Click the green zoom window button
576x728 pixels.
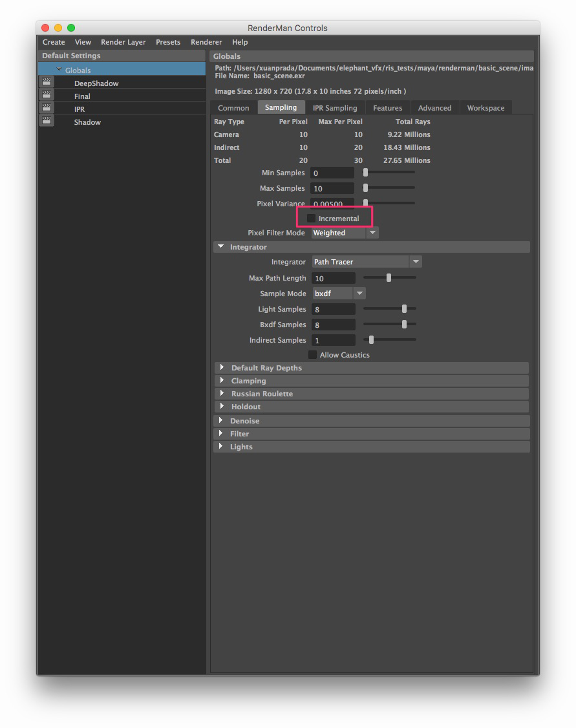pyautogui.click(x=71, y=28)
